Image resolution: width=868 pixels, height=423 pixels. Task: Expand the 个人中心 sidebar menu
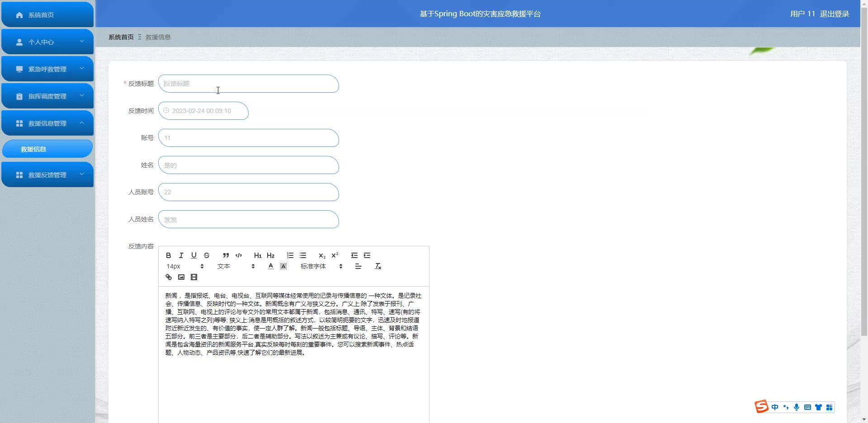[47, 42]
